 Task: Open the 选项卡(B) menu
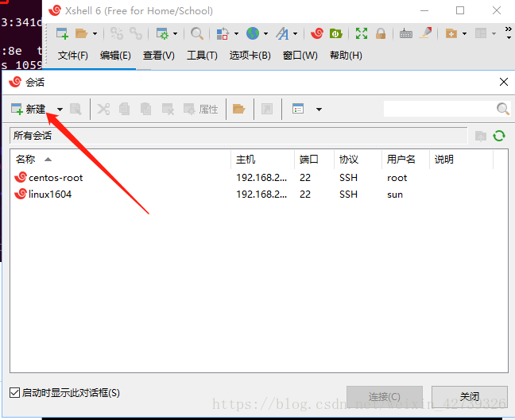[x=250, y=55]
